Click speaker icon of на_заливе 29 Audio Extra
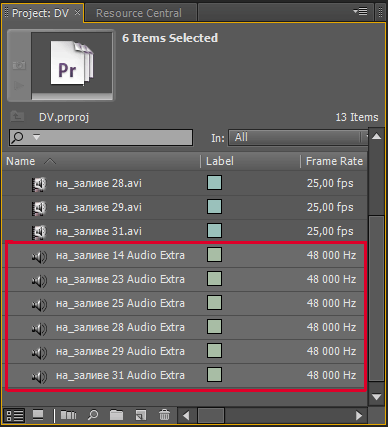Viewport: 388px width, 427px height. (x=39, y=353)
